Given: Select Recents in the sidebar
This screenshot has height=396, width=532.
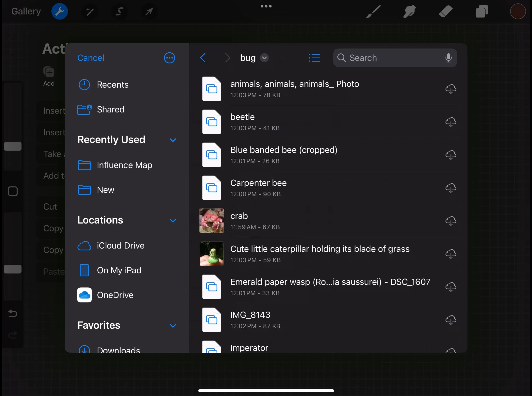Looking at the screenshot, I should (112, 85).
